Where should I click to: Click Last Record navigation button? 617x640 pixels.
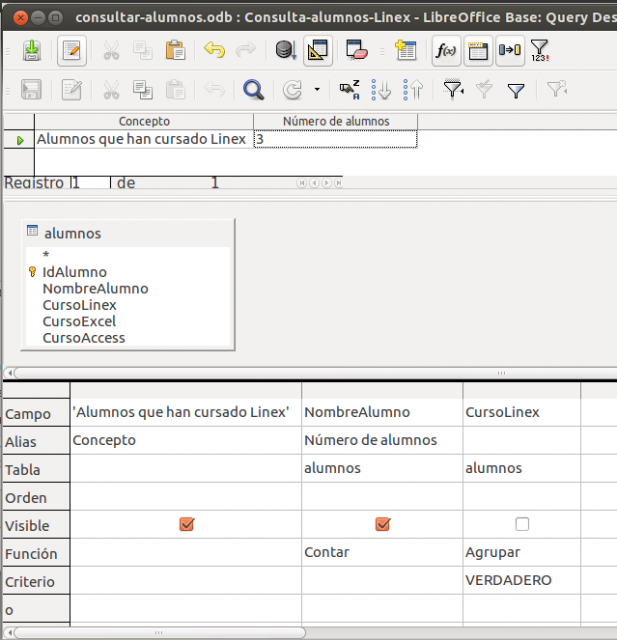tap(338, 183)
